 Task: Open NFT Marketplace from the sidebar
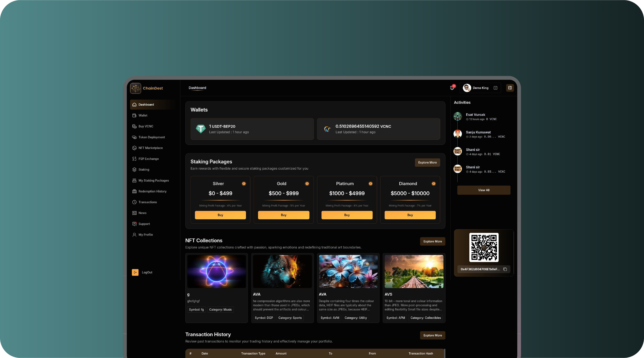(x=150, y=148)
